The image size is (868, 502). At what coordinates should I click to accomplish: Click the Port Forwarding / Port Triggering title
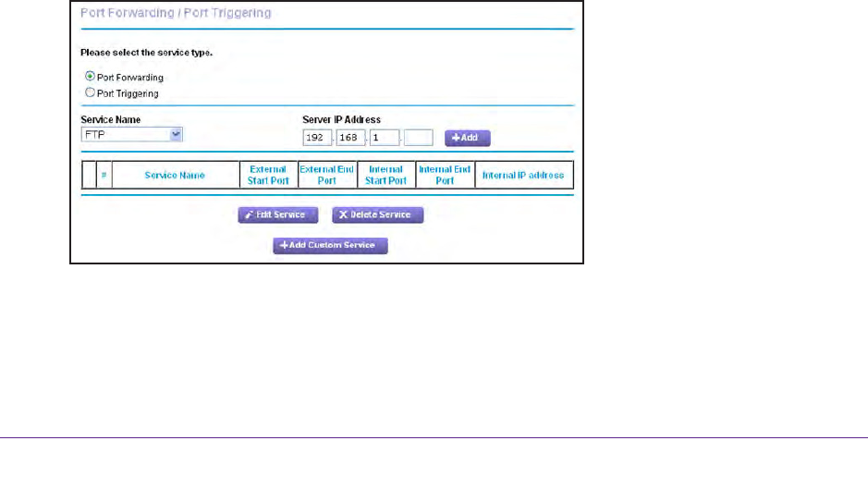[176, 13]
